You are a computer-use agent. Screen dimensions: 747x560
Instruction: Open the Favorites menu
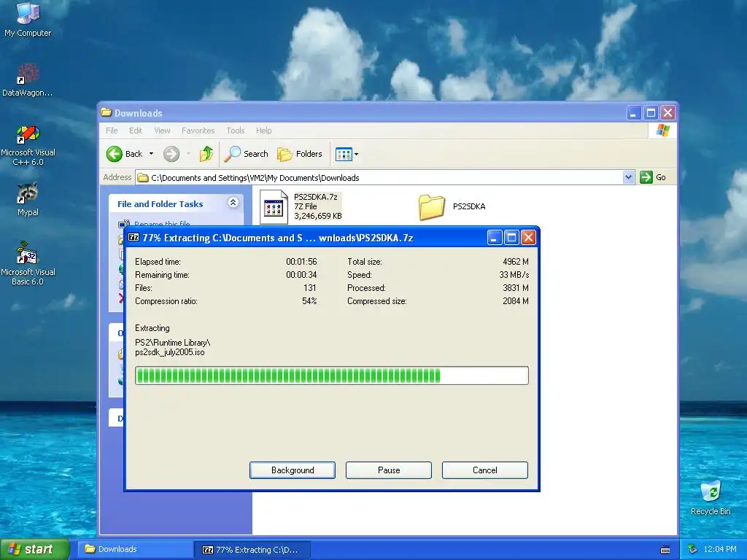coord(198,131)
